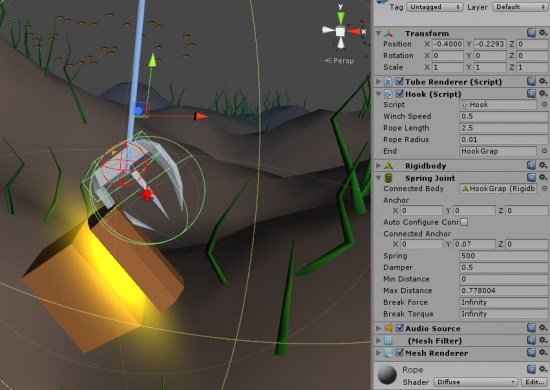Expand the Mesh Filter foldout
This screenshot has height=390, width=550.
click(x=378, y=340)
